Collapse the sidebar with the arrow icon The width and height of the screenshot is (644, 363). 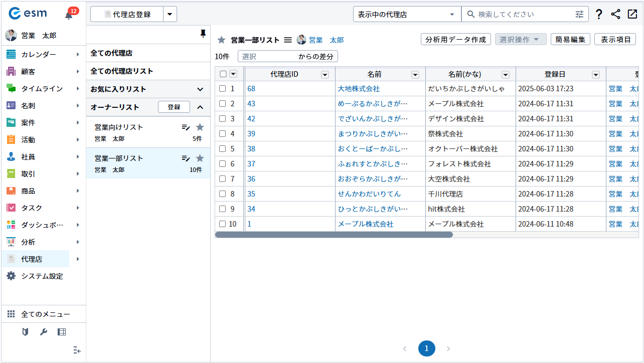pos(77,350)
